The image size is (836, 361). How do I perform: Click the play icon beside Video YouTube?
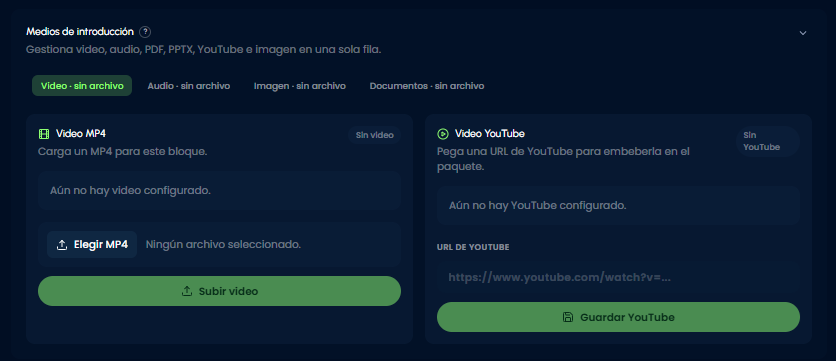coord(443,134)
